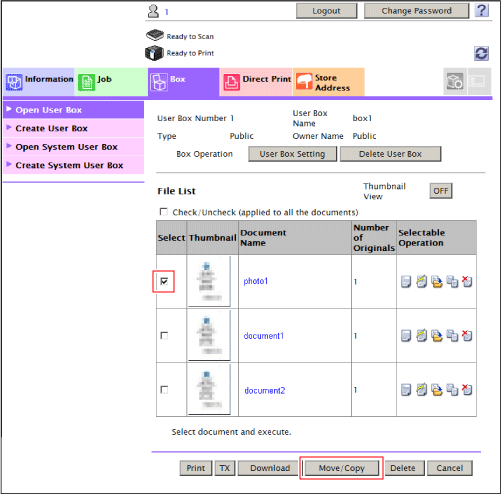Click the 'Ready to Scan' status text

pos(190,37)
